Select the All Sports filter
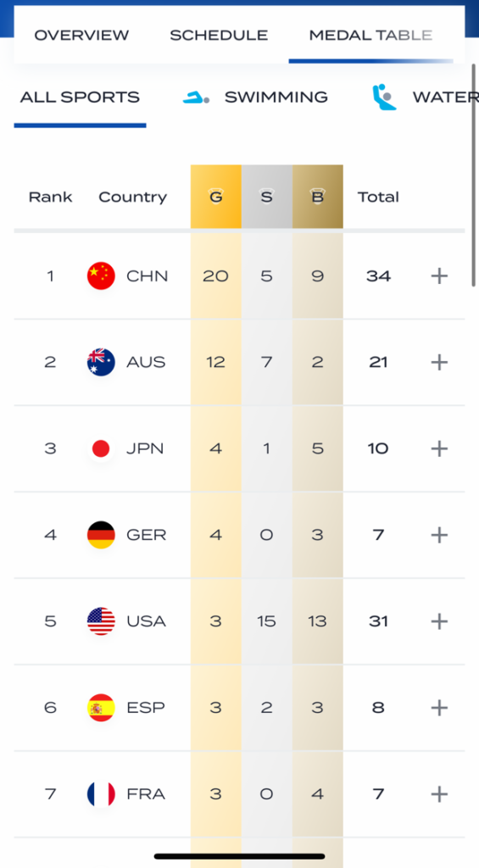This screenshot has height=868, width=479. 80,97
